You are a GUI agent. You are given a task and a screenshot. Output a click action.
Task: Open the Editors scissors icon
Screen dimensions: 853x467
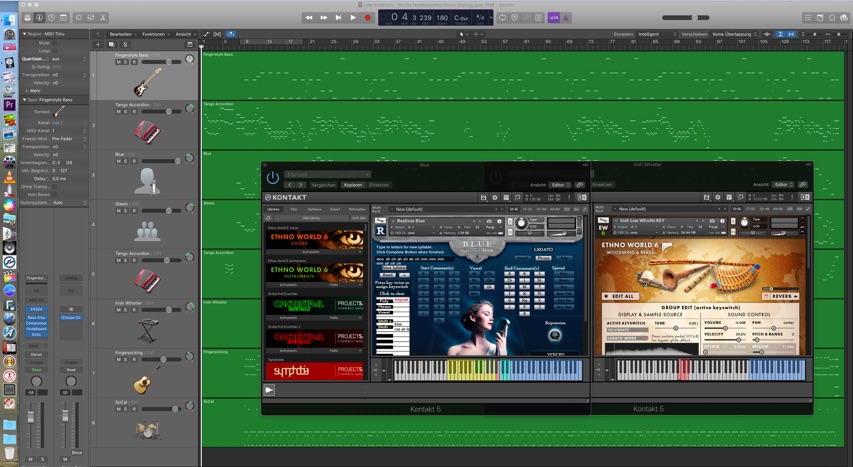pyautogui.click(x=103, y=17)
